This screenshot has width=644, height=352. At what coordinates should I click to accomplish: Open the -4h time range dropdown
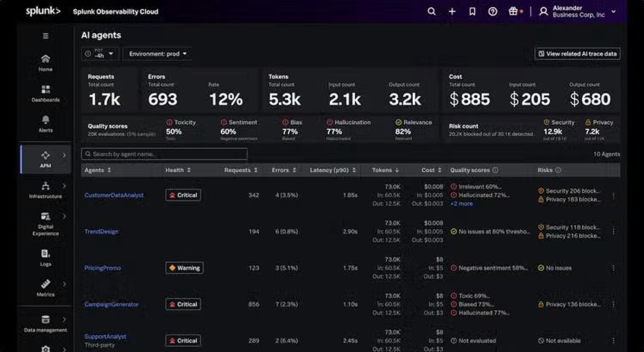coord(100,54)
